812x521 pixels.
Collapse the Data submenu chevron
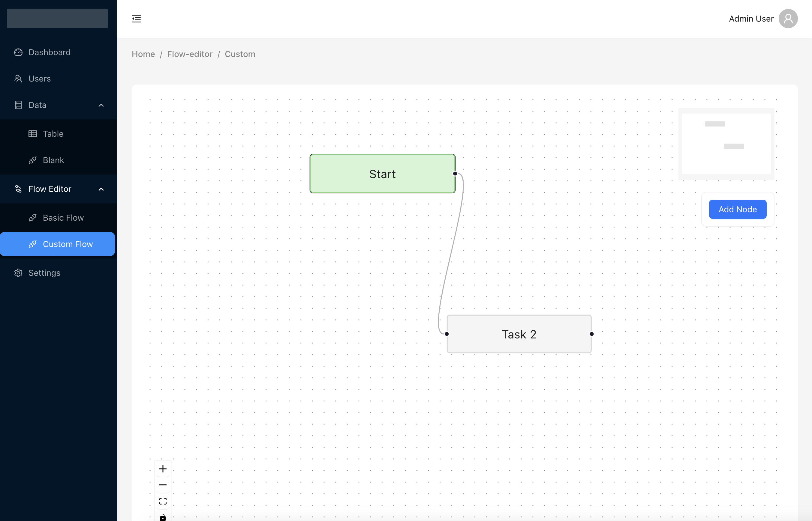[x=101, y=105]
